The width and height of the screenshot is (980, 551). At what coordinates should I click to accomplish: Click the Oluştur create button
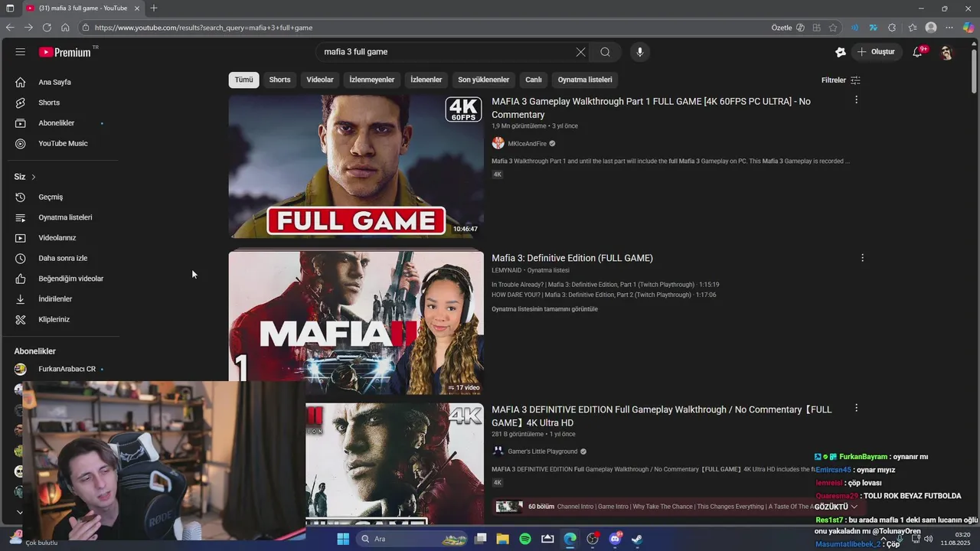coord(875,52)
